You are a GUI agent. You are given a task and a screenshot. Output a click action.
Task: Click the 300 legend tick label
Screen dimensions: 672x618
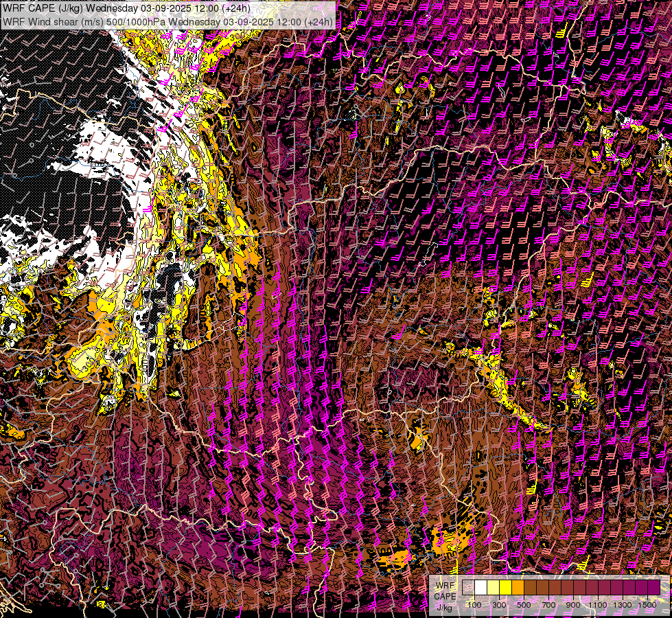click(x=499, y=605)
